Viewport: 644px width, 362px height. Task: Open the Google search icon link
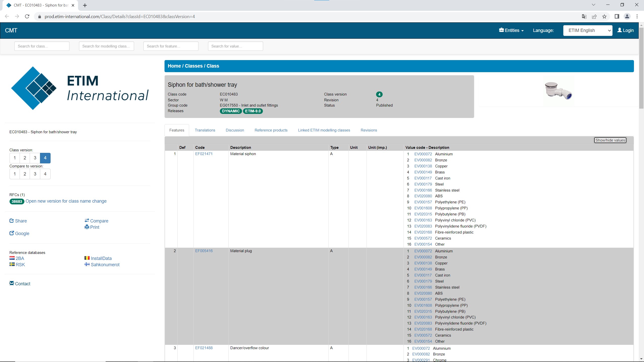(12, 233)
